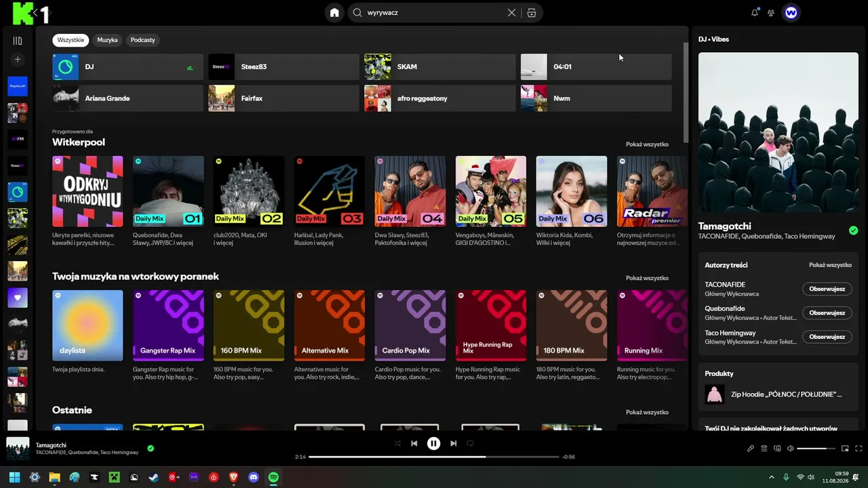The width and height of the screenshot is (868, 488).
Task: Open the profile avatar menu
Action: (x=791, y=13)
